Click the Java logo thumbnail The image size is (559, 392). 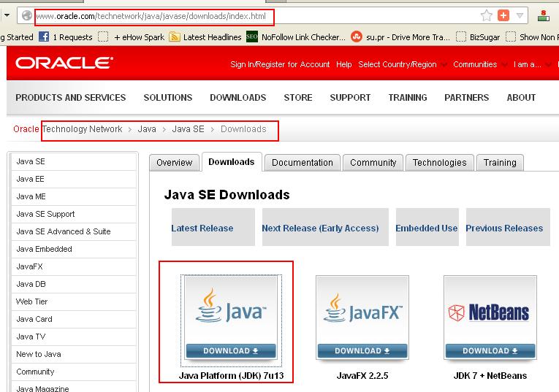click(231, 310)
